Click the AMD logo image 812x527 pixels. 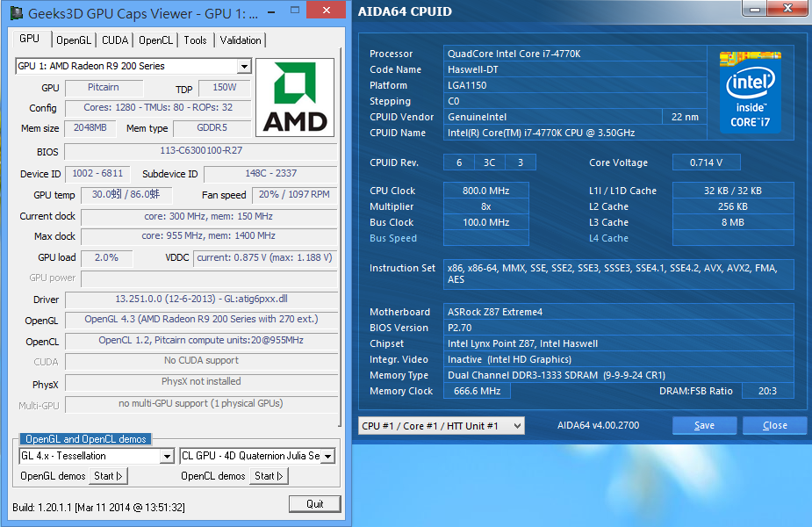point(295,97)
